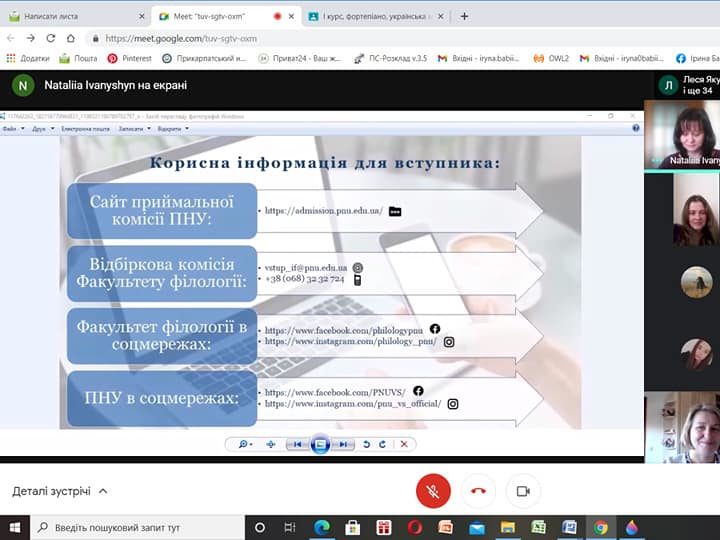Select Nataliia Ivanyshyn's video thumbnail
Image resolution: width=720 pixels, height=540 pixels.
click(x=682, y=133)
